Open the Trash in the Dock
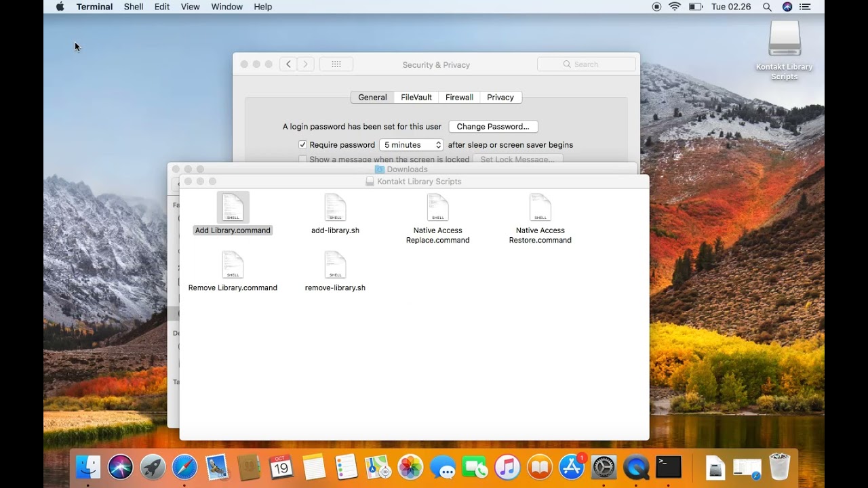 pyautogui.click(x=780, y=467)
